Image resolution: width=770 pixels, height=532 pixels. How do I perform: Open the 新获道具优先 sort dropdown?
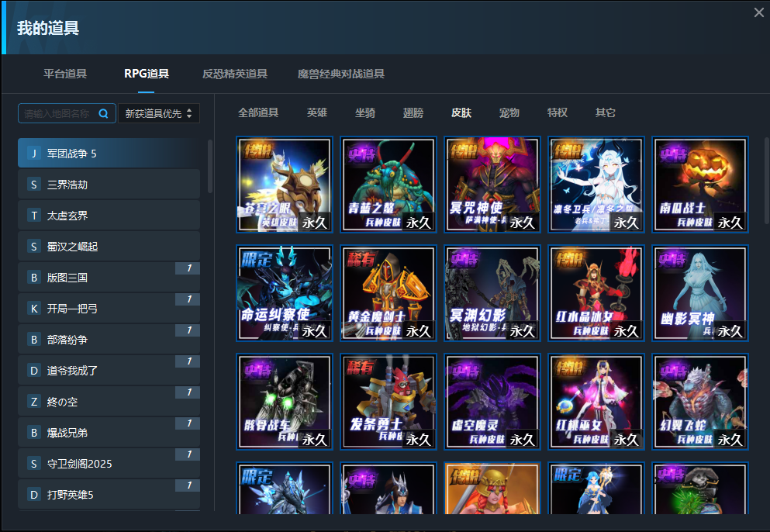[159, 113]
